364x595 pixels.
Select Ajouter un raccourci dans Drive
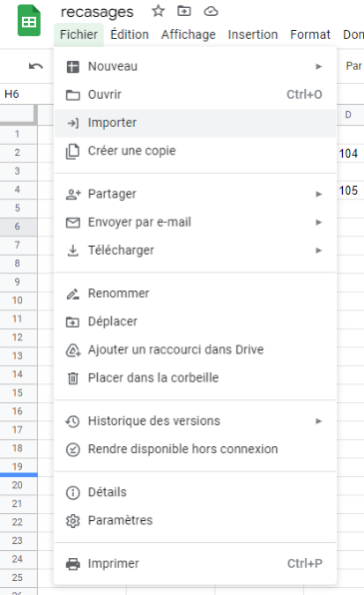tap(195, 349)
